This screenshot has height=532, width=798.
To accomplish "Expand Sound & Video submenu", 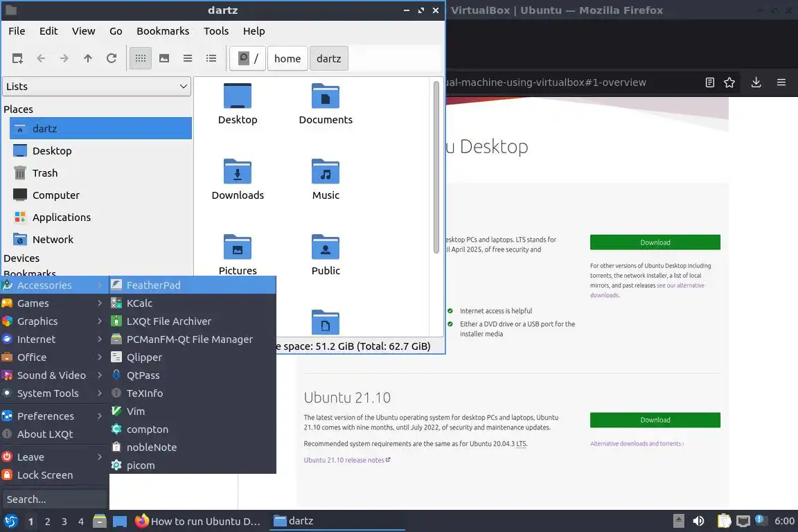I will pyautogui.click(x=55, y=375).
